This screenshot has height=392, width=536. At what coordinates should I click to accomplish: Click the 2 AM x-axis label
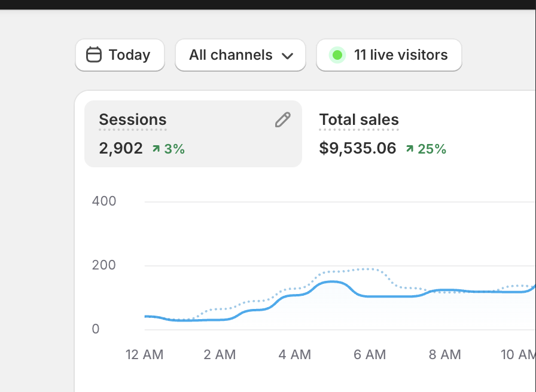pyautogui.click(x=220, y=354)
